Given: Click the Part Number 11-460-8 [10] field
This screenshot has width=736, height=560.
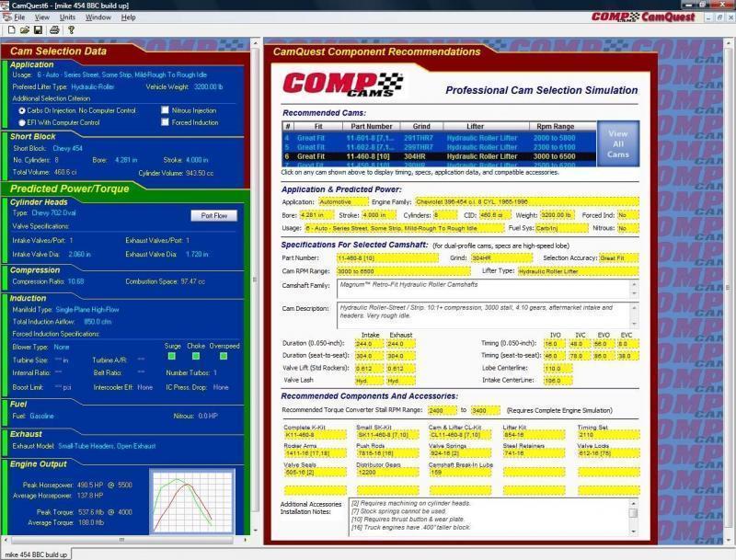Looking at the screenshot, I should (x=387, y=258).
